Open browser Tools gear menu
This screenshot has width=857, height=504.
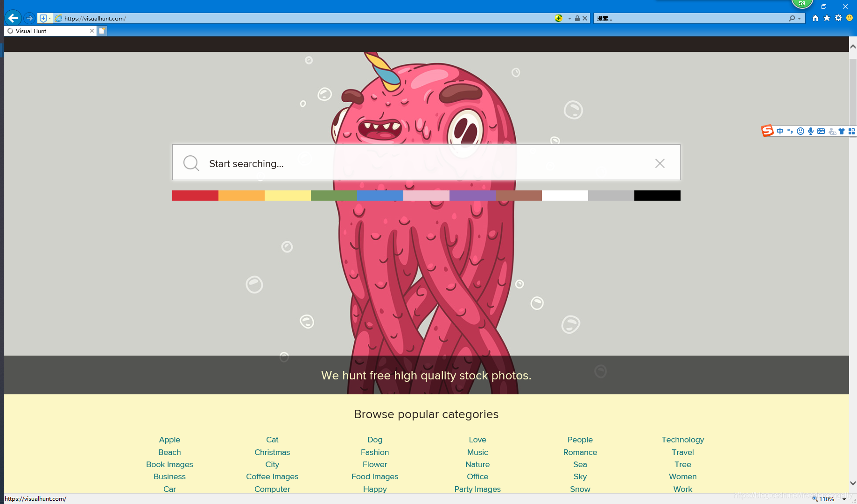[838, 18]
